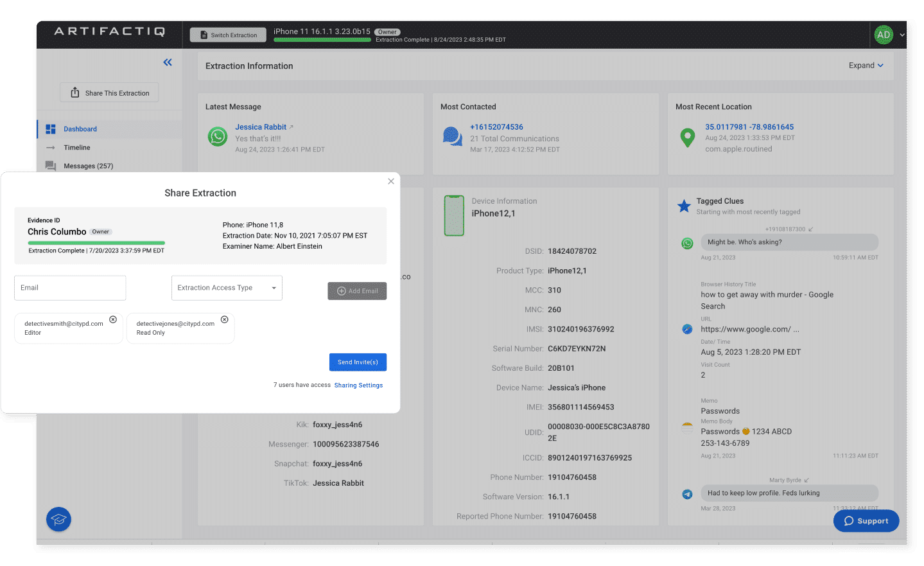Click the iPhone 11 extraction progress bar
The height and width of the screenshot is (566, 924).
pyautogui.click(x=322, y=40)
